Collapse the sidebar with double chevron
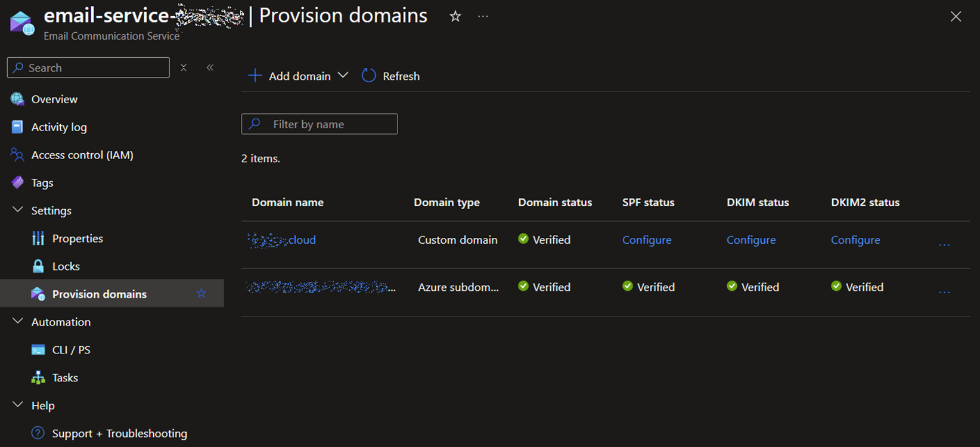 (210, 67)
